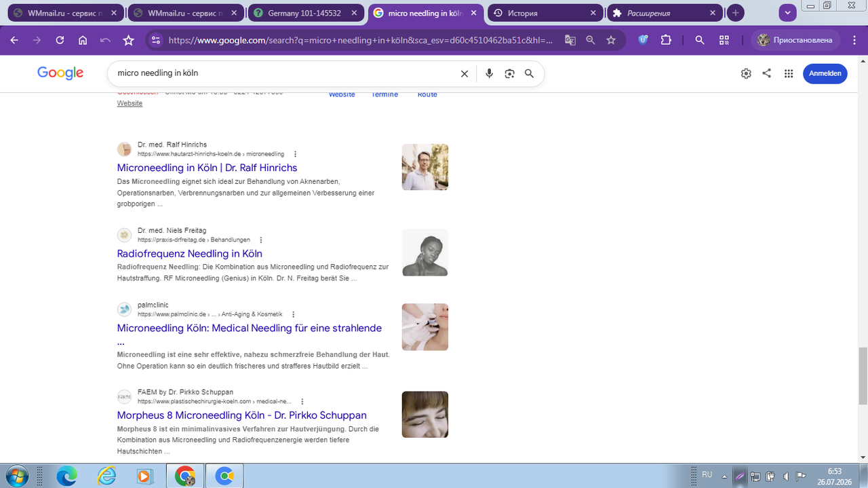This screenshot has height=488, width=868.
Task: Start voice search with microphone icon
Action: (x=489, y=73)
